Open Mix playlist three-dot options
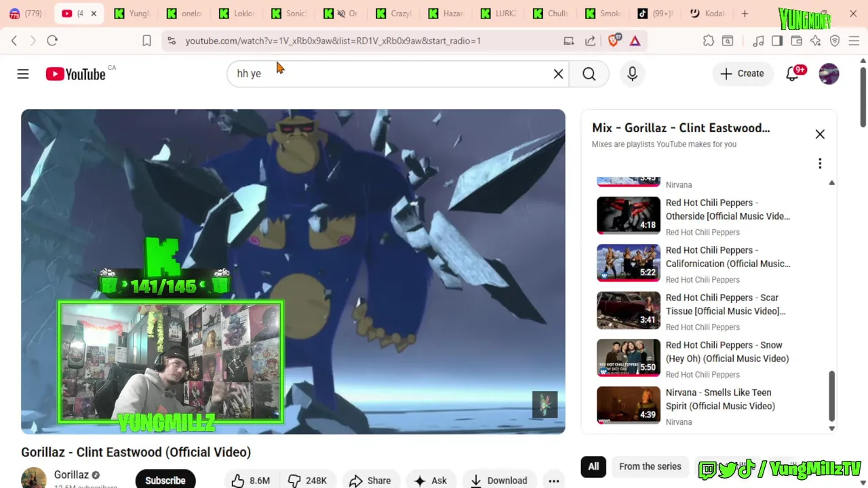This screenshot has width=868, height=488. pyautogui.click(x=820, y=163)
